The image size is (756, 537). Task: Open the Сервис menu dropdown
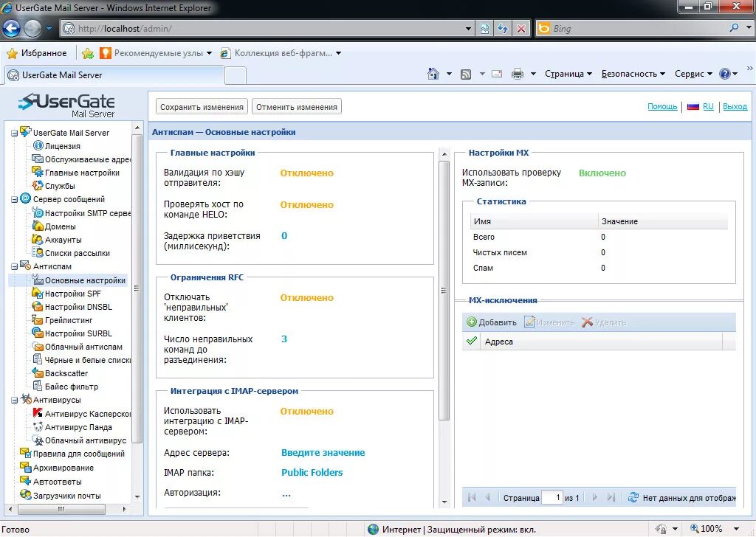tap(693, 74)
